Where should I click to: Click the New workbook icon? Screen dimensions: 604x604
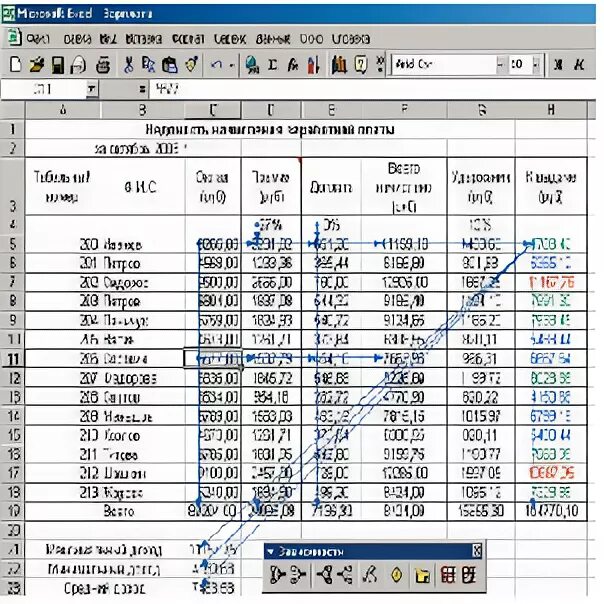pos(15,65)
